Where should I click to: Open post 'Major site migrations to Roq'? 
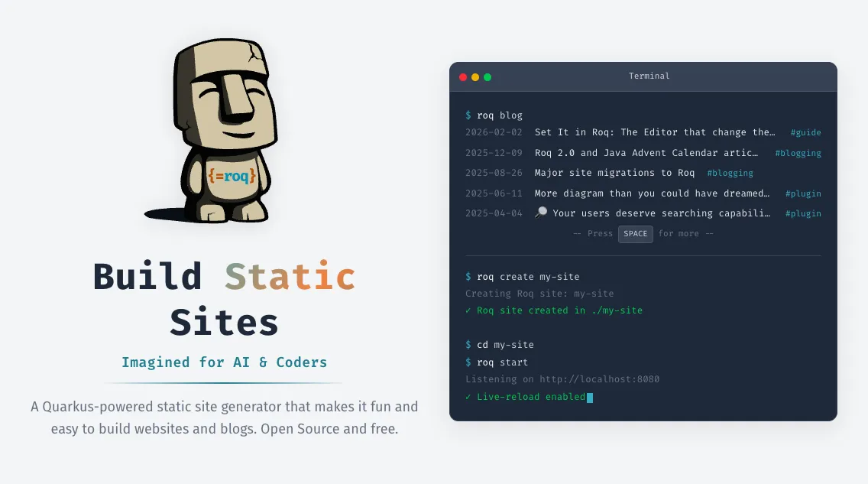coord(614,173)
